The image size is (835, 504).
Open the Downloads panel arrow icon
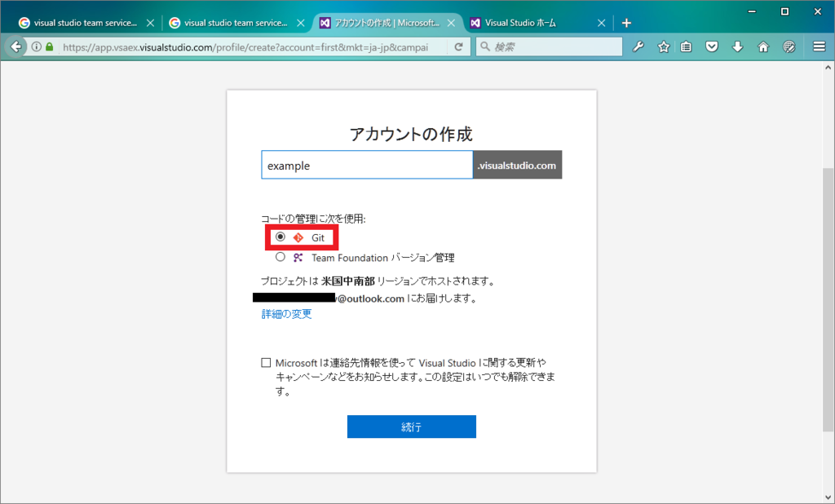click(x=736, y=46)
